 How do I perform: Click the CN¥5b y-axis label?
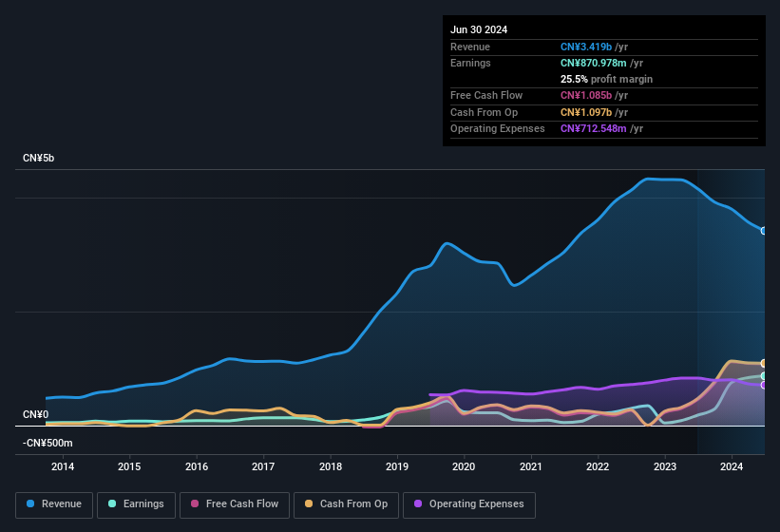(38, 158)
